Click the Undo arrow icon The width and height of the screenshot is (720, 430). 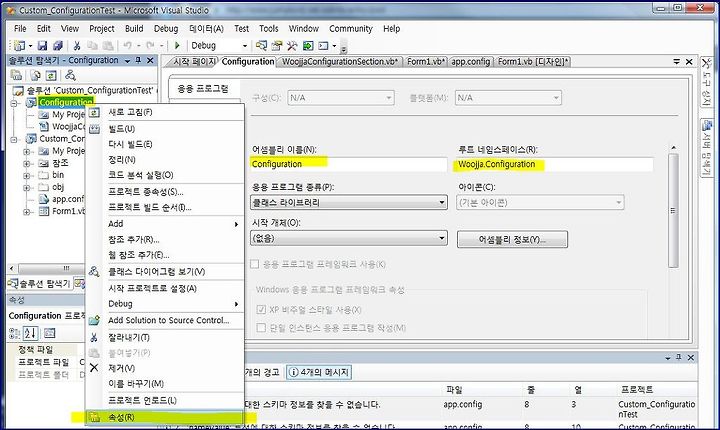(x=127, y=45)
